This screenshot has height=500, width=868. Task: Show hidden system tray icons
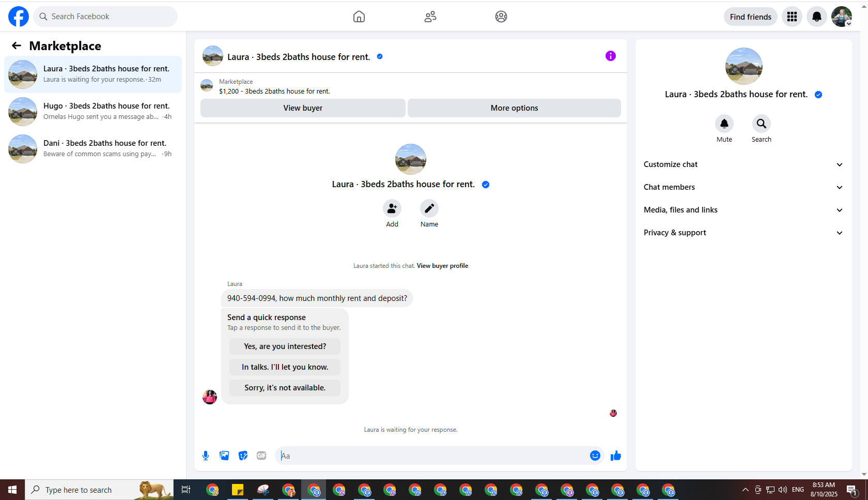(745, 490)
